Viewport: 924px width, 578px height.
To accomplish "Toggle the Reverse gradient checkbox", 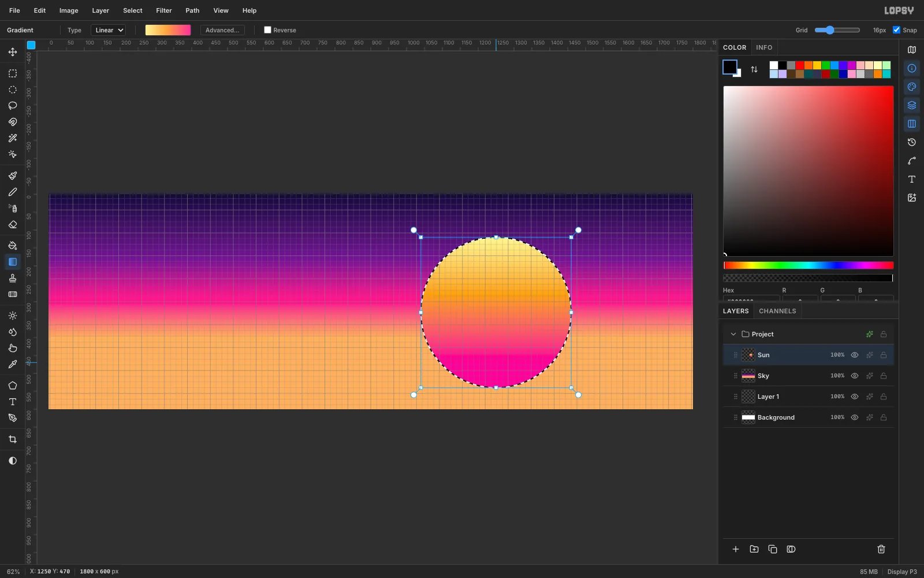I will 267,30.
